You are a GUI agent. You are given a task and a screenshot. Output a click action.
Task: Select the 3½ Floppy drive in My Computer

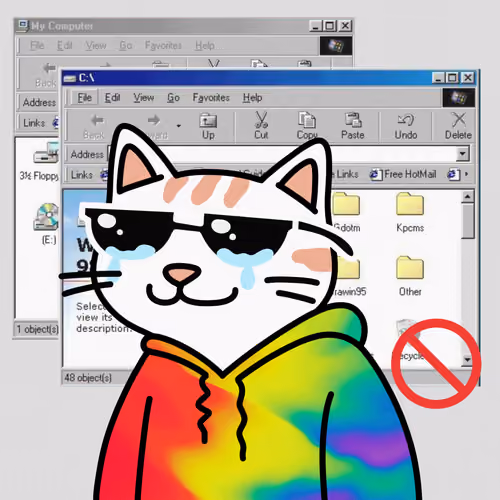[39, 162]
